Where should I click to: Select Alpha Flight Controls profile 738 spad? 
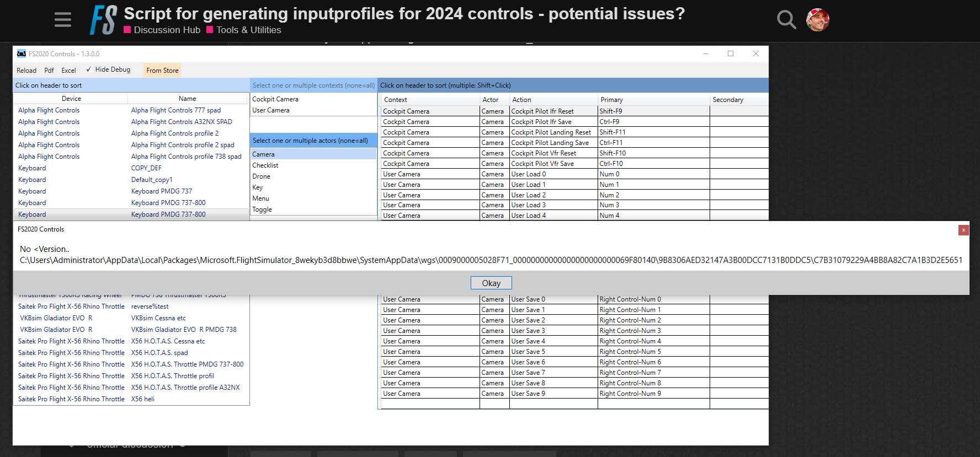click(x=187, y=157)
